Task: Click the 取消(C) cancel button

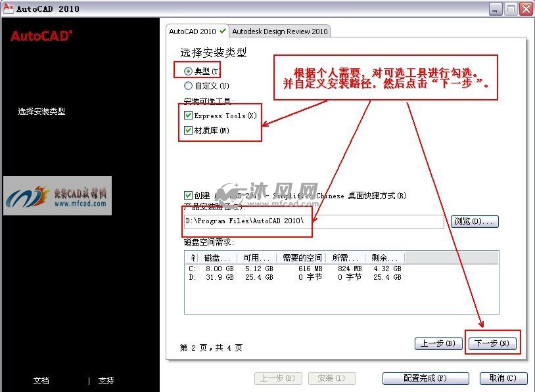Action: (503, 378)
